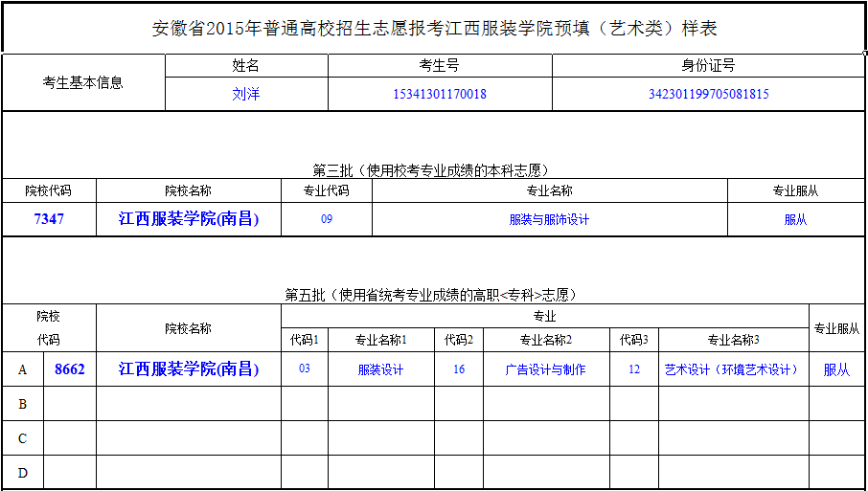Select ID number 342301199705081815
This screenshot has height=491, width=868.
pyautogui.click(x=708, y=94)
